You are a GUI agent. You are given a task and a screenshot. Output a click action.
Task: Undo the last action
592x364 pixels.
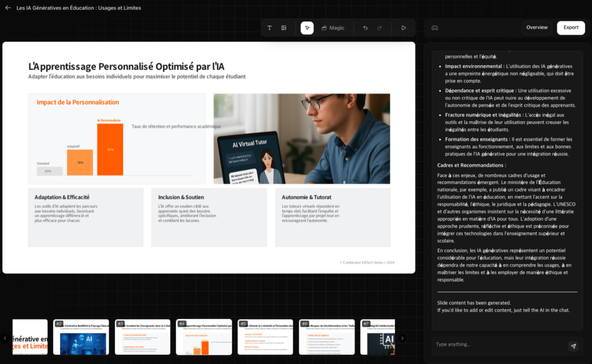click(365, 28)
